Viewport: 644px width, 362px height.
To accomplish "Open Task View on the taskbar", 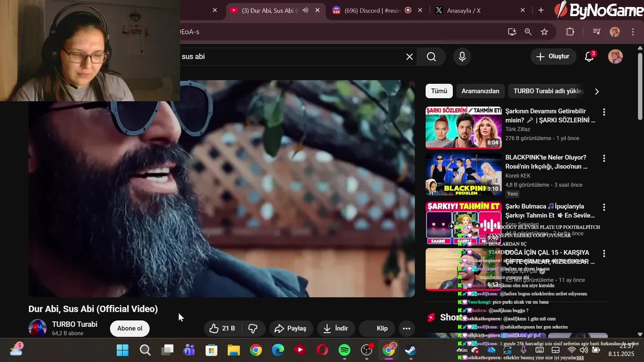I will point(168,350).
